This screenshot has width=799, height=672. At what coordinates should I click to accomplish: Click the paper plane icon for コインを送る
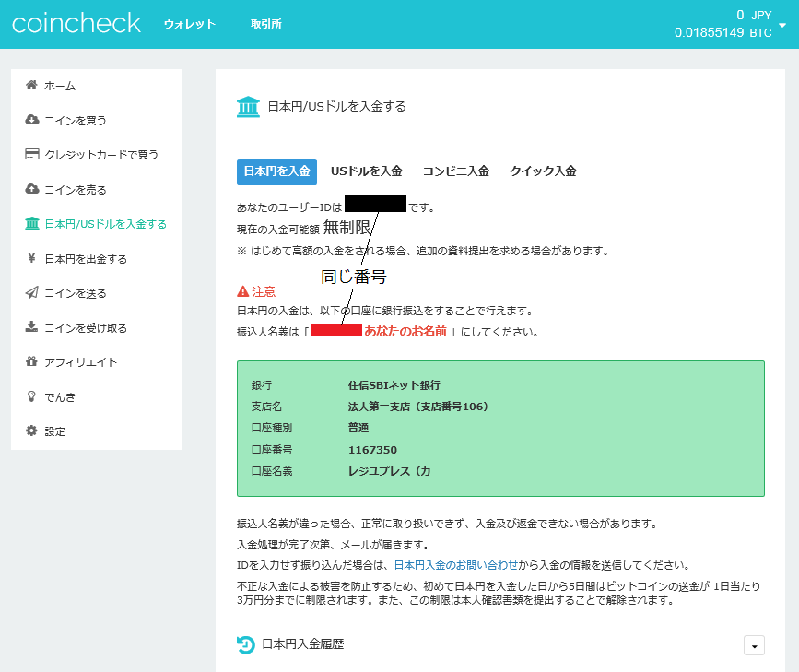point(31,293)
